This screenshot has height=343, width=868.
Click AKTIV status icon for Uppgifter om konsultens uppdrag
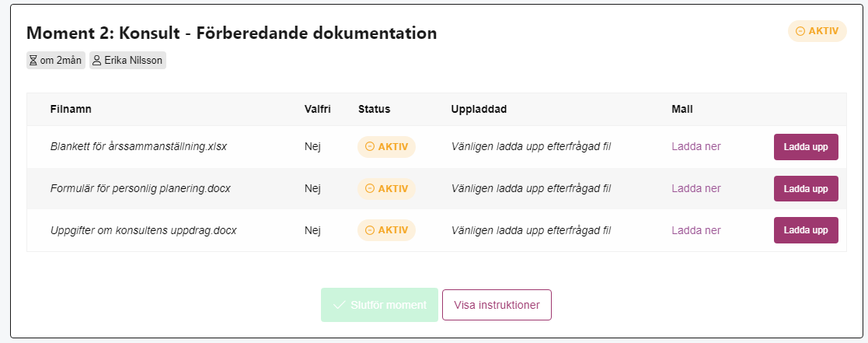click(x=370, y=230)
